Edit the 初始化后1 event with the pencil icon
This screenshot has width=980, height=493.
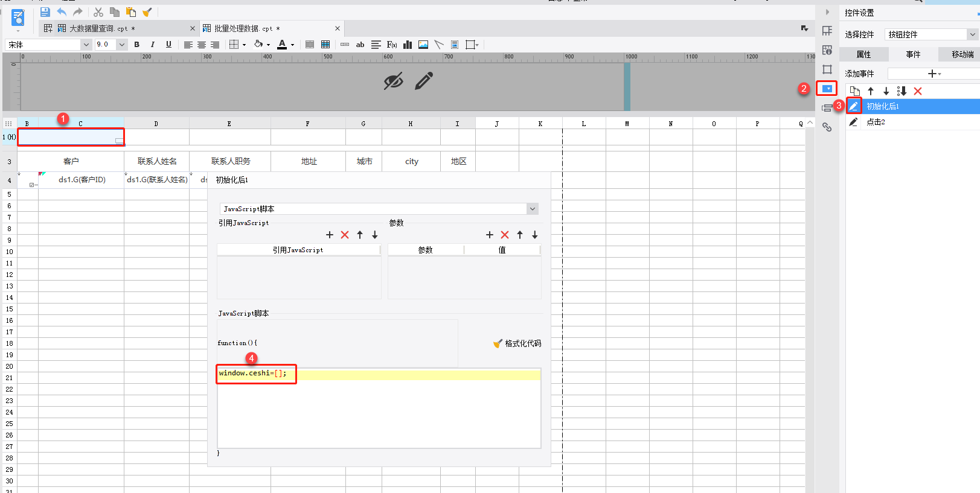point(853,106)
